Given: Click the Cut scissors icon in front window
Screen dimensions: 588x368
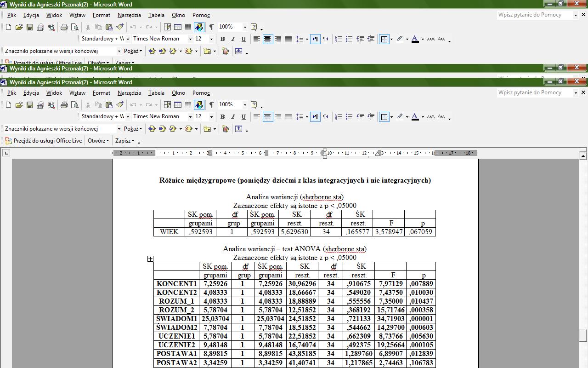Looking at the screenshot, I should coord(88,105).
